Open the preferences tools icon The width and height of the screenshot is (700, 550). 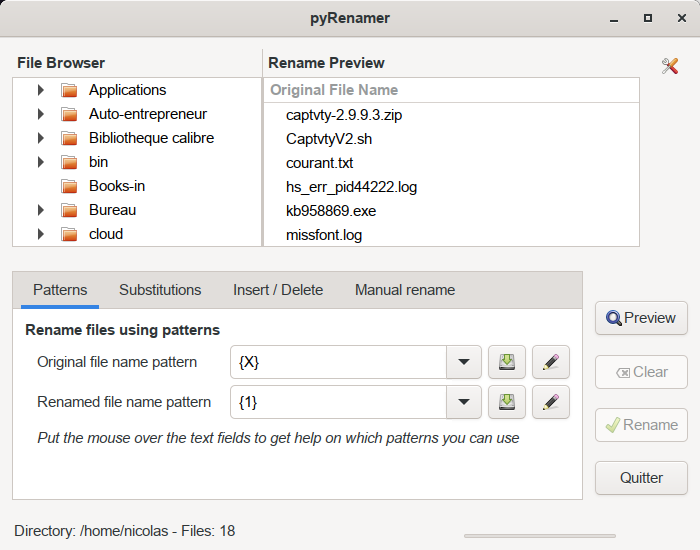click(670, 66)
